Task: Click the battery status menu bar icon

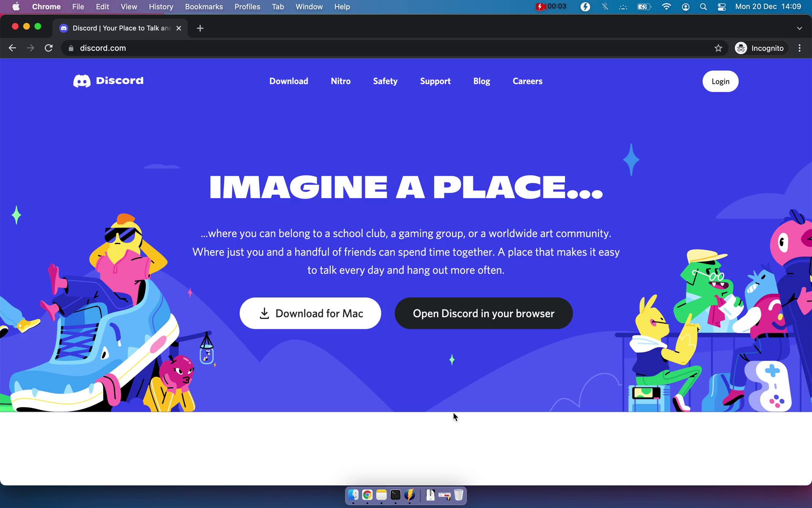Action: tap(643, 6)
